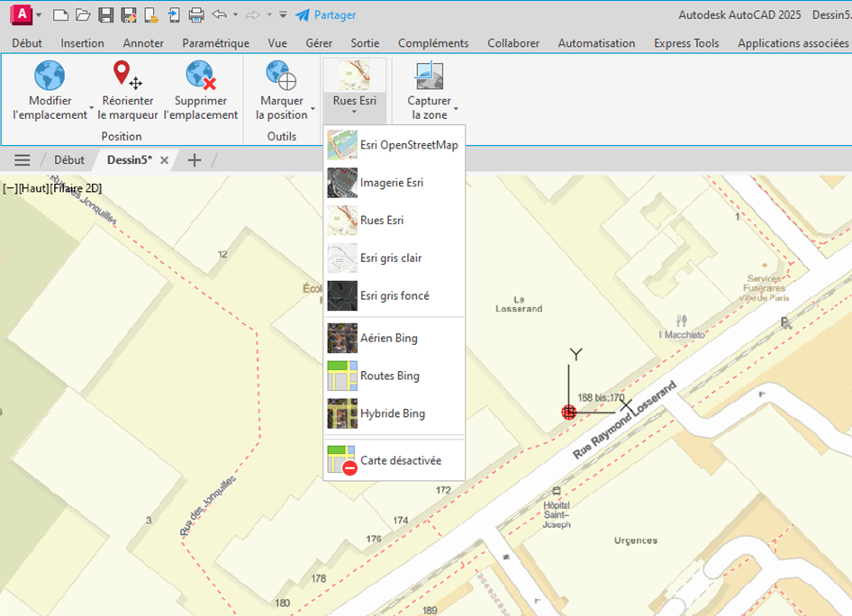Click the Esri gris foncé thumbnail
The height and width of the screenshot is (616, 852).
click(x=342, y=295)
